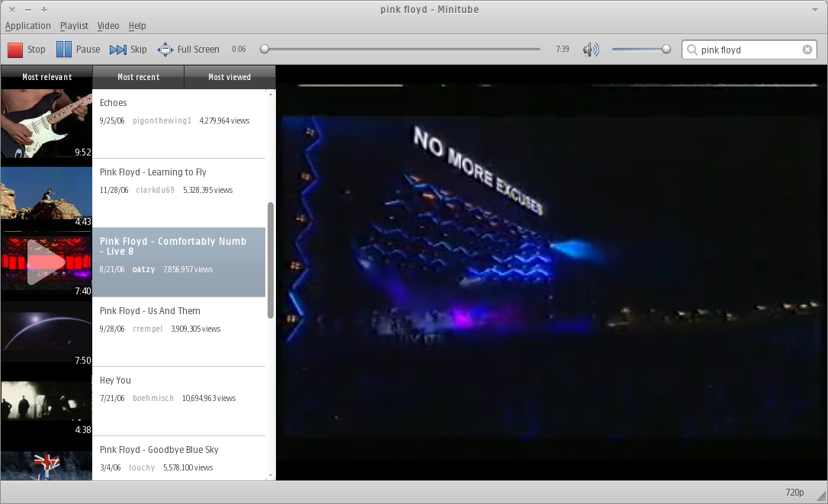Screen dimensions: 828x504
Task: Click 'Pink Floyd - Learning to Fly' title
Action: pyautogui.click(x=153, y=172)
